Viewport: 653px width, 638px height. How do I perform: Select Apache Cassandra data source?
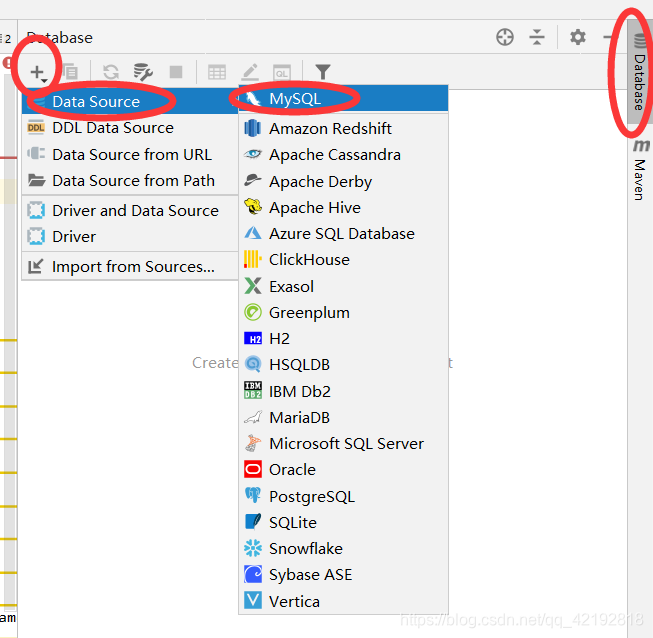click(344, 155)
